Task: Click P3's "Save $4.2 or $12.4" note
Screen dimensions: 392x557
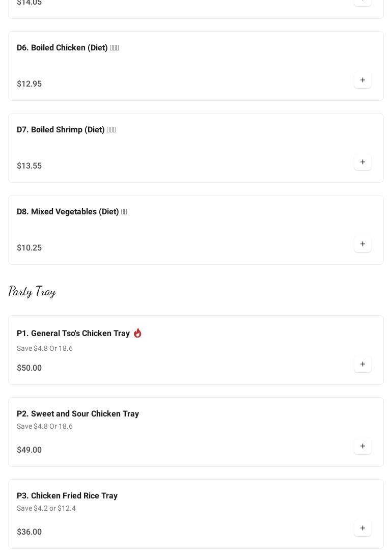Action: coord(46,509)
